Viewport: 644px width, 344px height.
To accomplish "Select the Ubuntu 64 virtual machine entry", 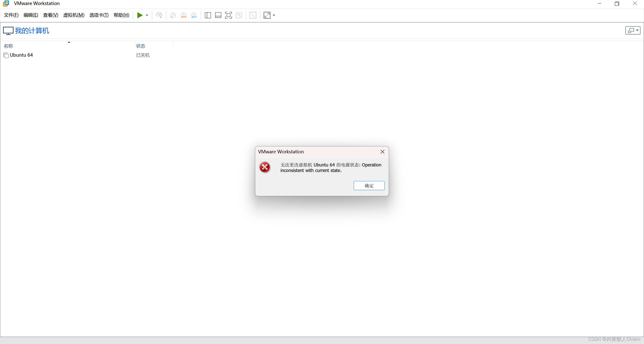I will [x=21, y=55].
